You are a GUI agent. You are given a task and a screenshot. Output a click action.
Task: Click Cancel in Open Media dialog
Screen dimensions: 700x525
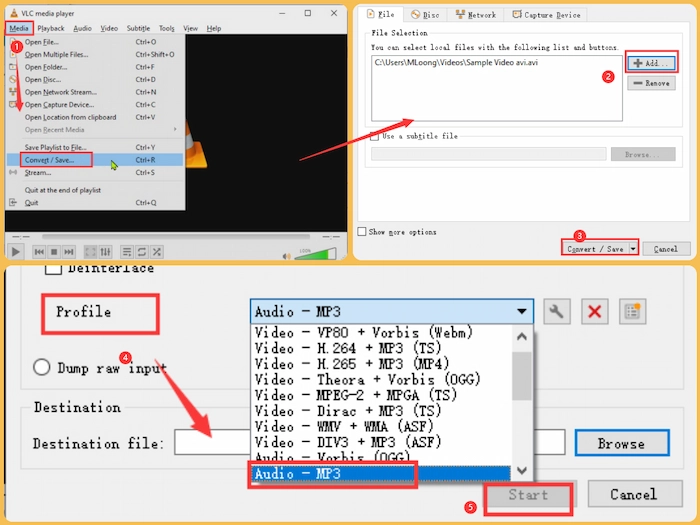pos(666,249)
